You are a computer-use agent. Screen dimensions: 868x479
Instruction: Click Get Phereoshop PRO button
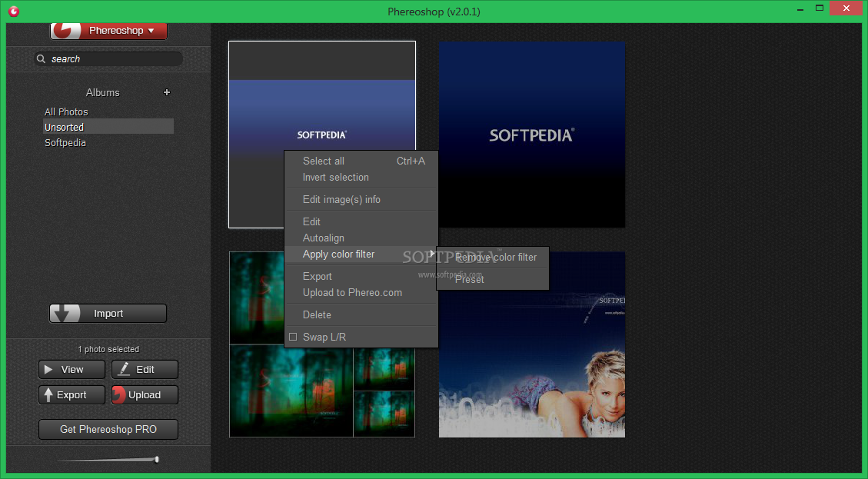[108, 429]
